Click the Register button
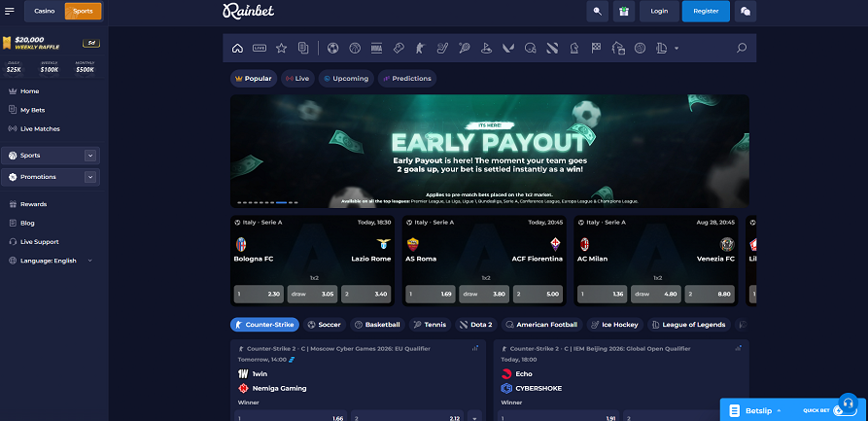Image resolution: width=868 pixels, height=421 pixels. pos(706,11)
